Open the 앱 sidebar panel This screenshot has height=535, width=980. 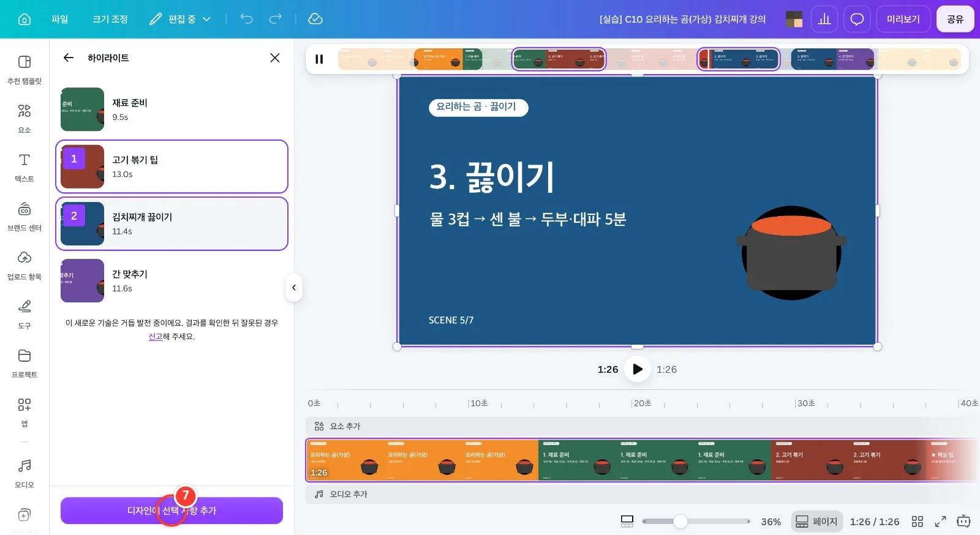[x=24, y=412]
